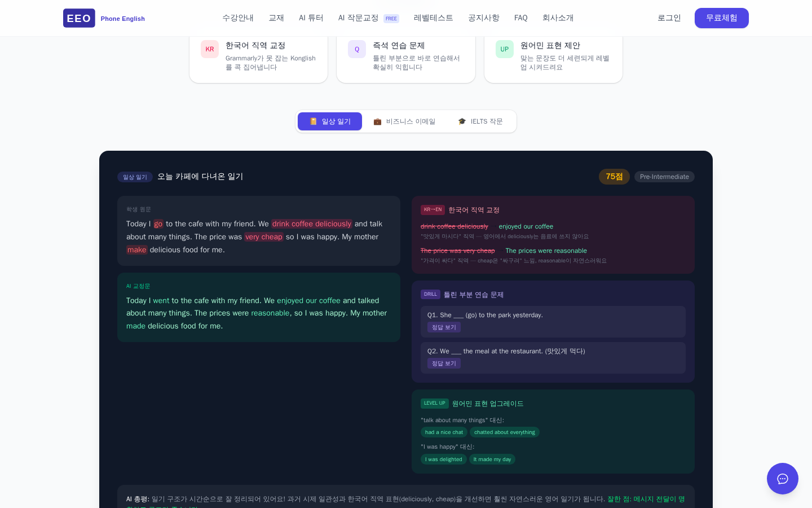Screen dimensions: 812x508
Task: Click the UP native expression icon
Action: click(505, 49)
